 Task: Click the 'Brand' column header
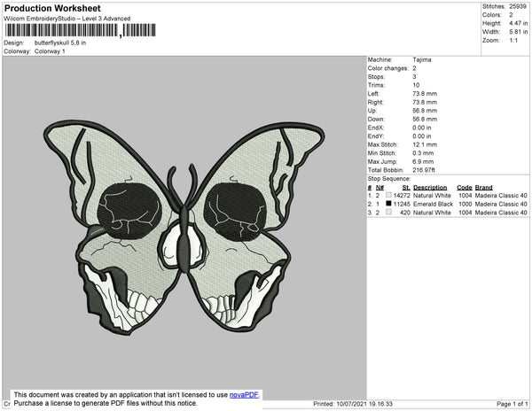[x=484, y=188]
